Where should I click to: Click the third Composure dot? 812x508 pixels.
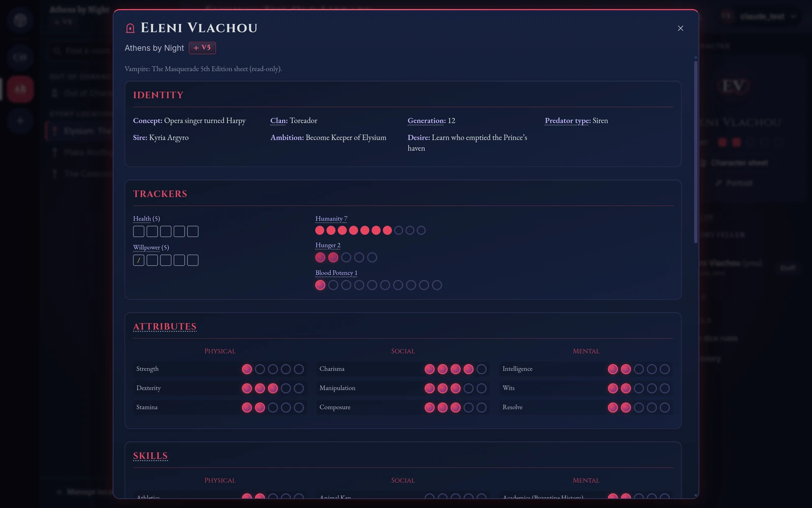tap(456, 407)
